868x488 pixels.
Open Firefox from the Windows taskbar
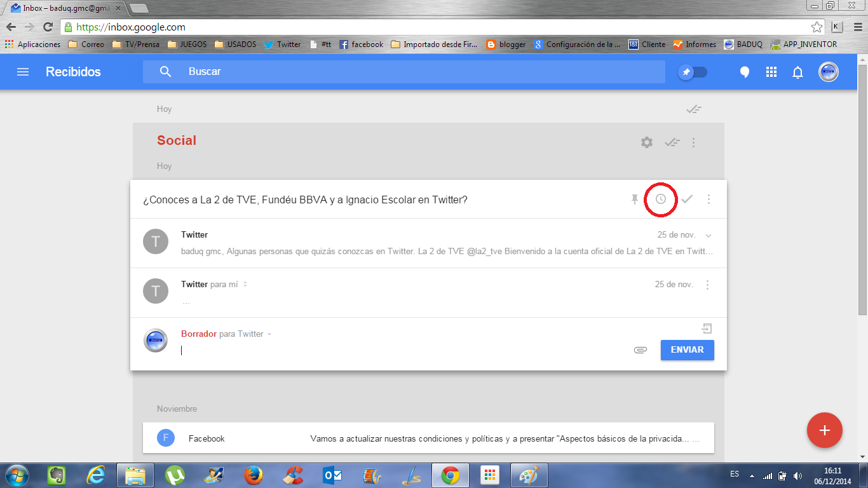click(254, 475)
